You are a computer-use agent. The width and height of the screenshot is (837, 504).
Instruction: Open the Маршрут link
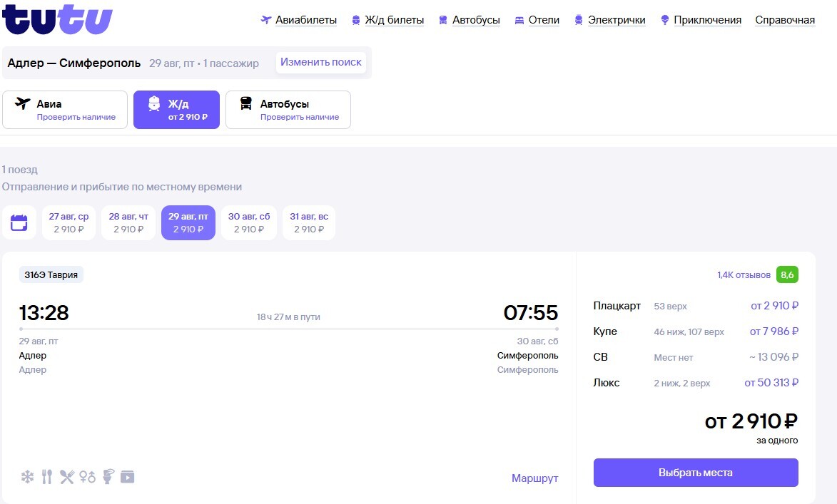pyautogui.click(x=534, y=478)
